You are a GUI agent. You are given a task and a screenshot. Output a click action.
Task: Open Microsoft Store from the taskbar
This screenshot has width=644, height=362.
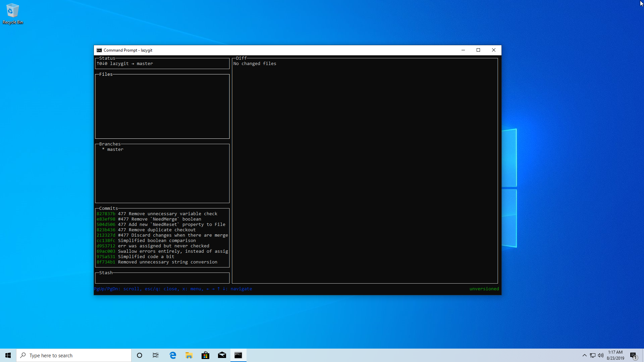tap(206, 355)
